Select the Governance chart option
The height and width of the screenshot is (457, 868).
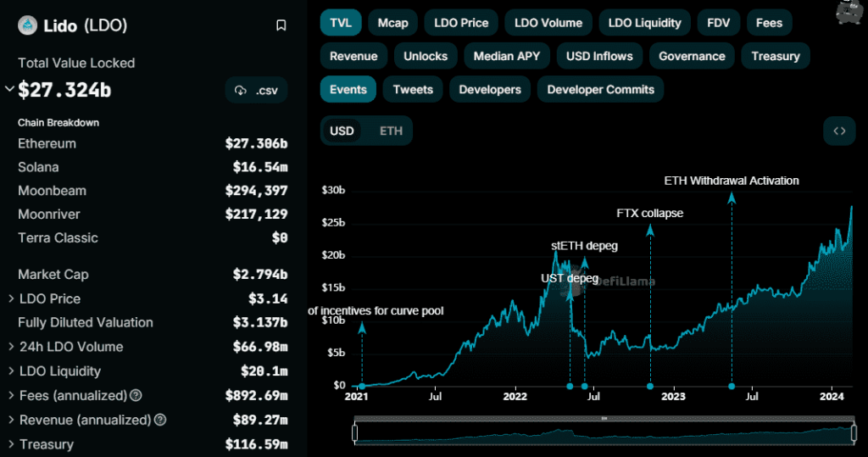(692, 56)
